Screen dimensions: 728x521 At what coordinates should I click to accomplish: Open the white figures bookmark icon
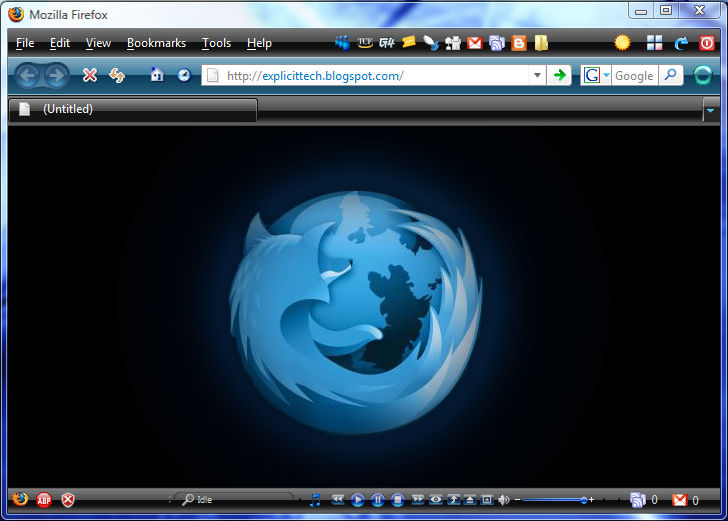(x=453, y=43)
